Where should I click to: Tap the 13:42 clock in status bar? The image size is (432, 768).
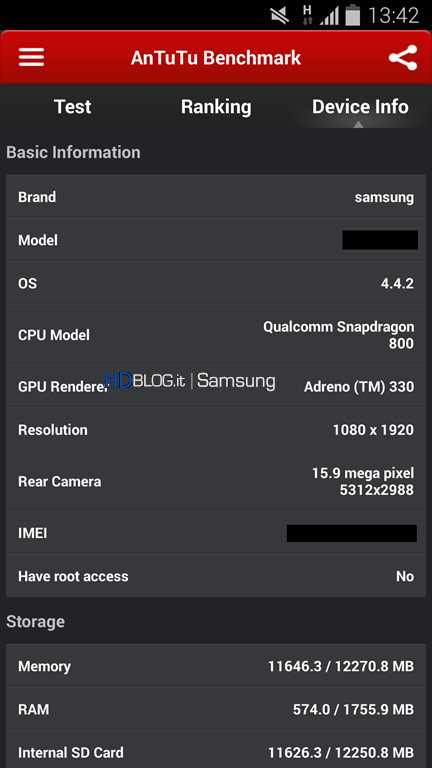(x=393, y=16)
